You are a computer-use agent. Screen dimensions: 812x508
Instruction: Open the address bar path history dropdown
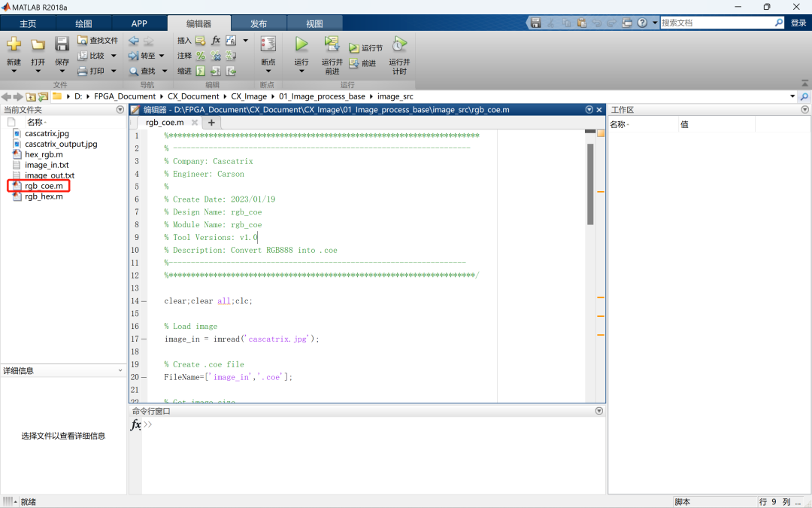point(792,96)
